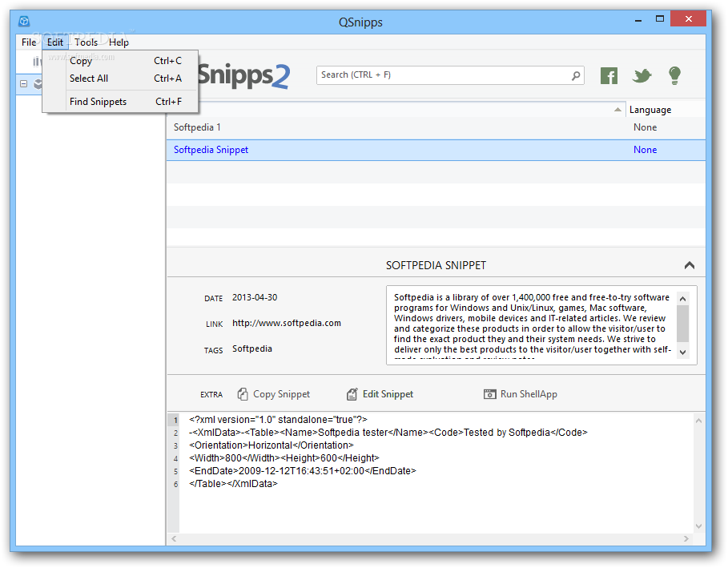The image size is (728, 568).
Task: Click Copy Snippet button
Action: coord(273,394)
